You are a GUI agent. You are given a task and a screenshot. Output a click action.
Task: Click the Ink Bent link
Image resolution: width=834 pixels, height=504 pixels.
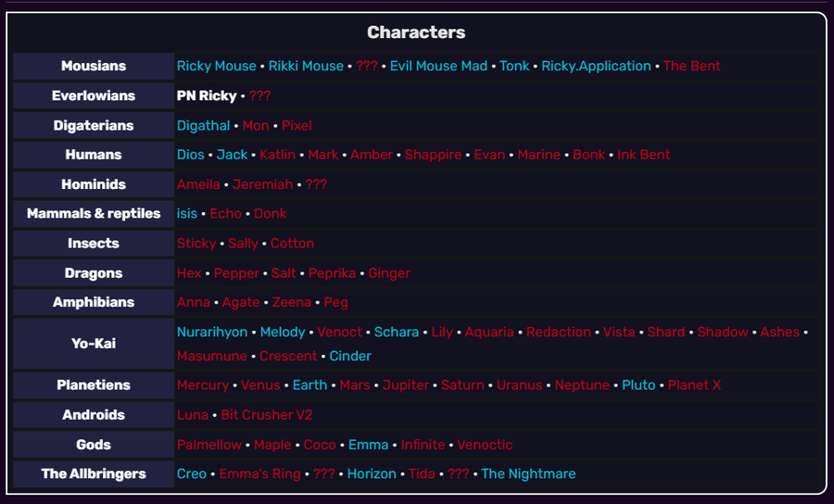[643, 155]
